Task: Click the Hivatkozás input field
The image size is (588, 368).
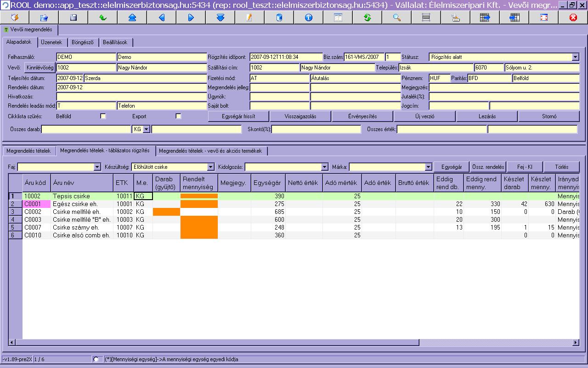Action: 131,97
